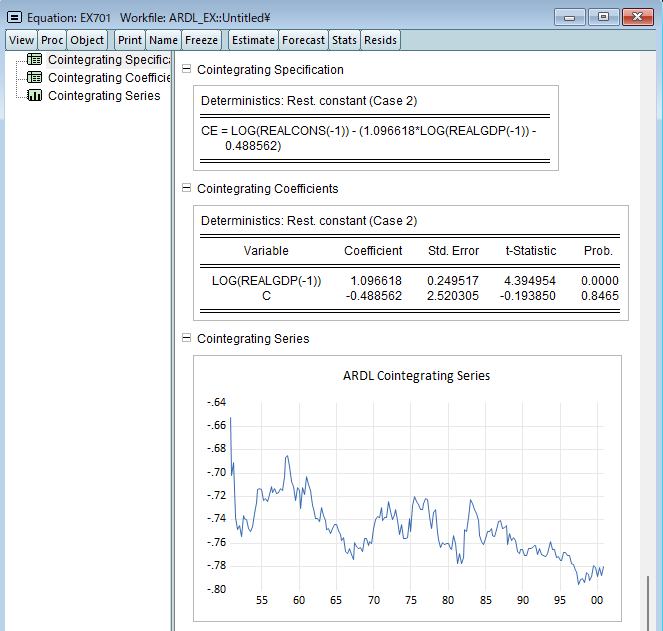
Task: Click the Name button
Action: coord(163,40)
